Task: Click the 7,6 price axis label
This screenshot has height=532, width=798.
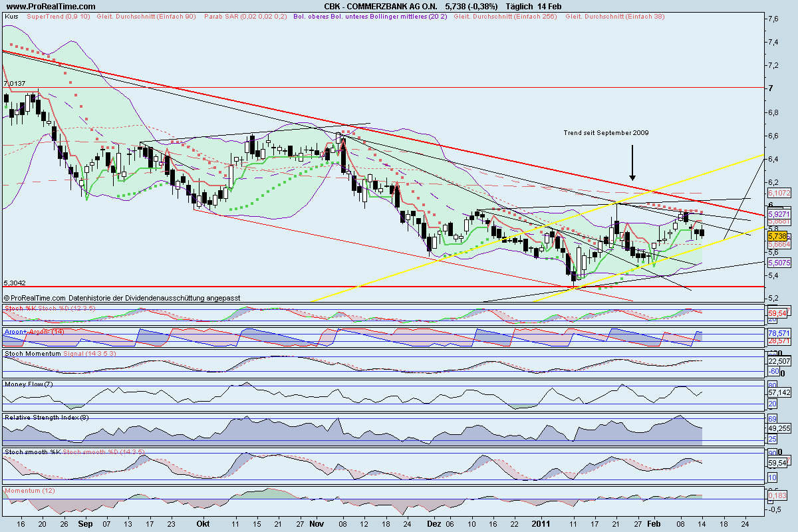Action: pos(773,19)
